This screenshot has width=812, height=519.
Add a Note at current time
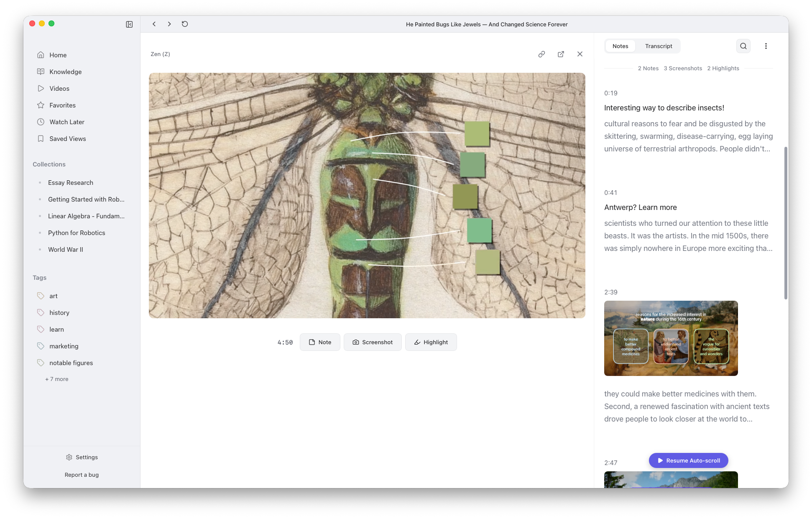320,342
